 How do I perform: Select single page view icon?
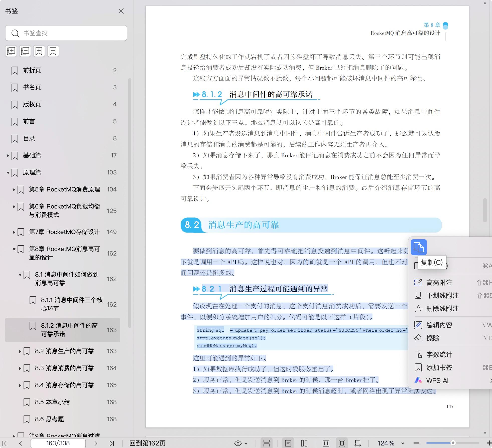coord(288,443)
